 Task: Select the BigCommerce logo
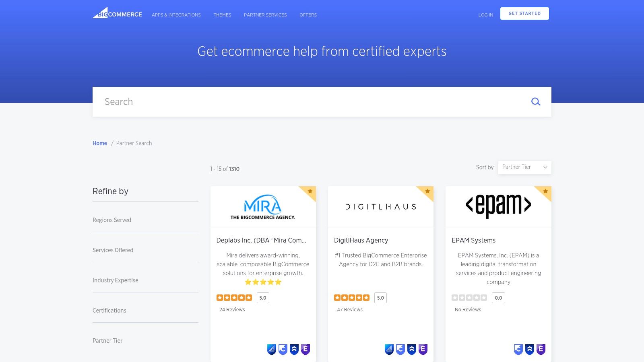[117, 14]
